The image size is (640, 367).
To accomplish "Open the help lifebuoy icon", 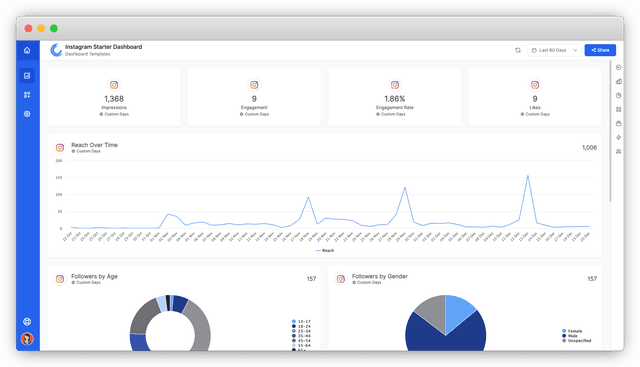I will coord(27,322).
